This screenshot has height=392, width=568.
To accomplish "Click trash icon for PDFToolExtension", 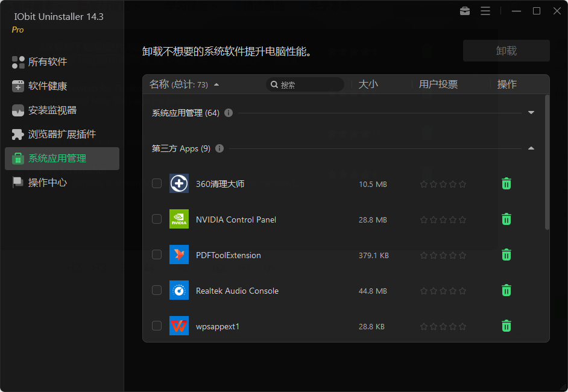I will [506, 254].
